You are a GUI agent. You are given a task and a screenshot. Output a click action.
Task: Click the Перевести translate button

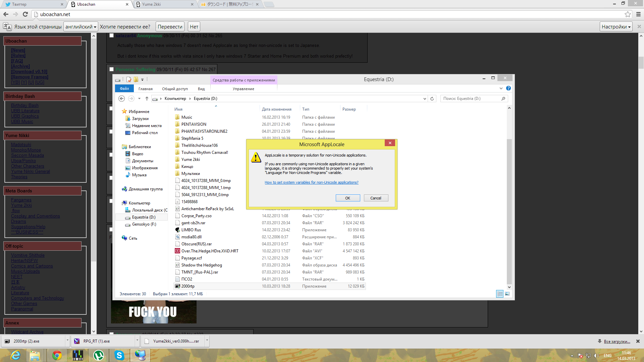point(170,26)
